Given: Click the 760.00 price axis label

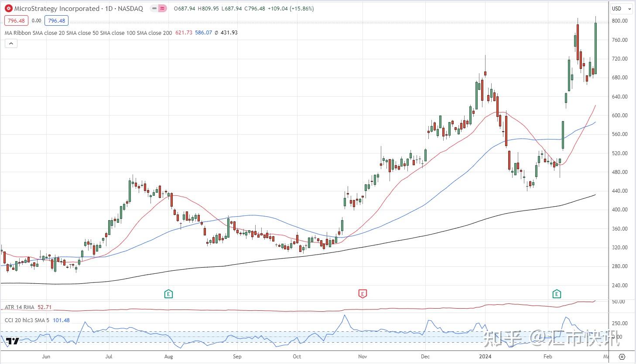Looking at the screenshot, I should (x=619, y=40).
